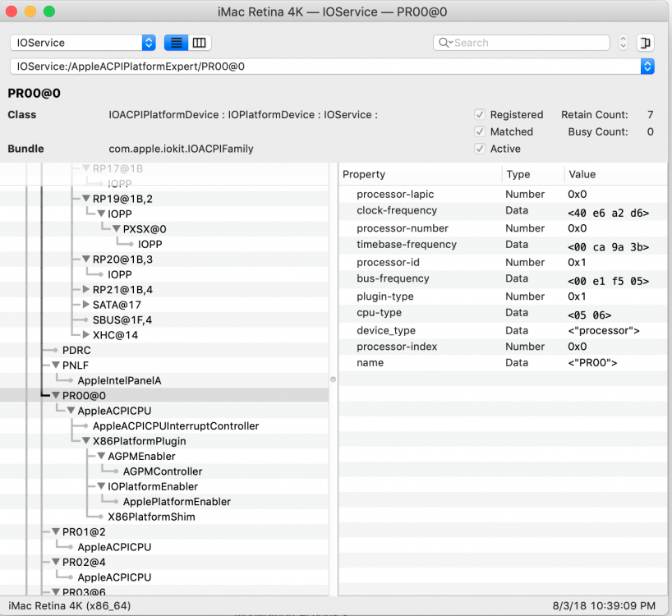Click in the Search field

[x=521, y=43]
